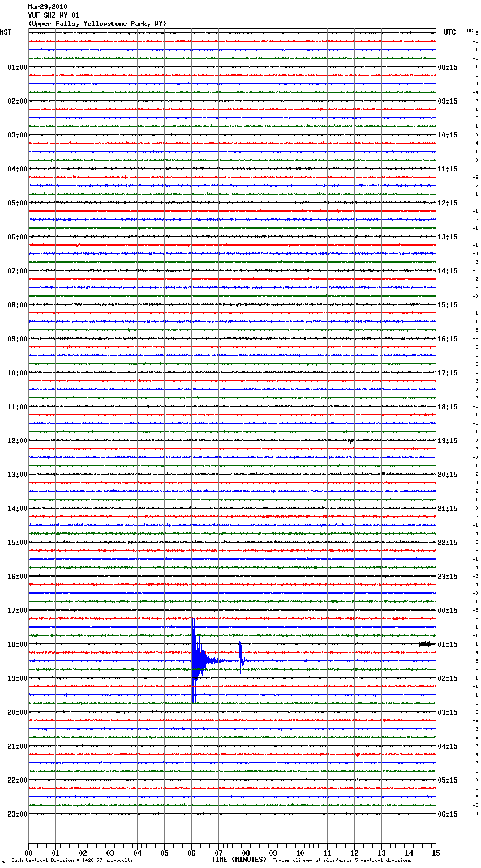Click the 01:15 UTC time label
Image resolution: width=481 pixels, height=868 pixels.
(448, 644)
